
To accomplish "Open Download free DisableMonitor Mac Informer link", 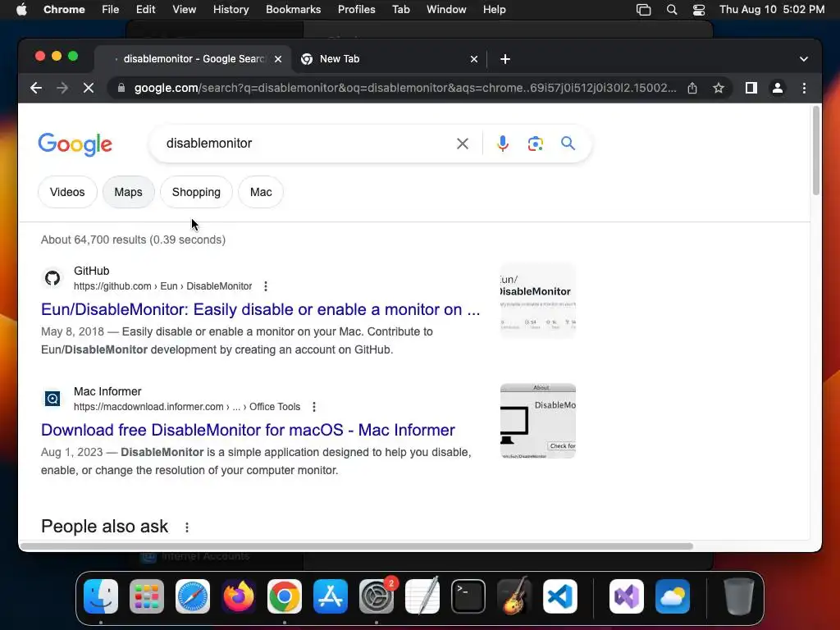I will coord(248,430).
